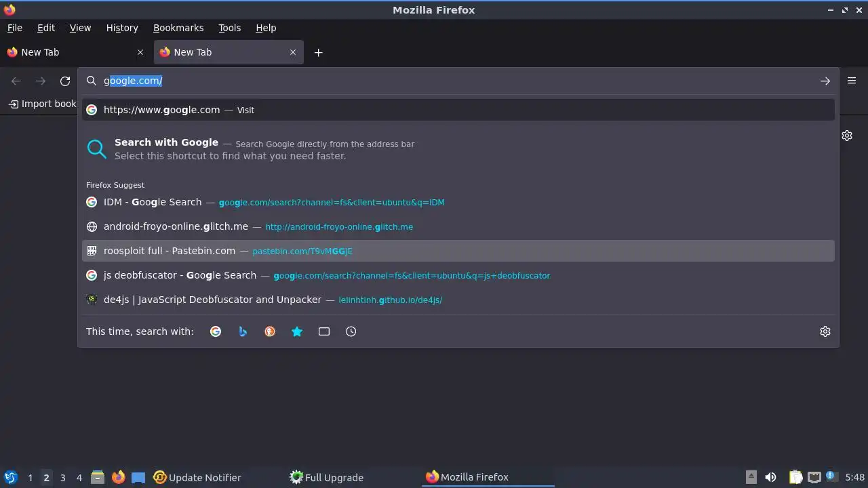Open js deobfuscator - Google Search suggestion

458,275
